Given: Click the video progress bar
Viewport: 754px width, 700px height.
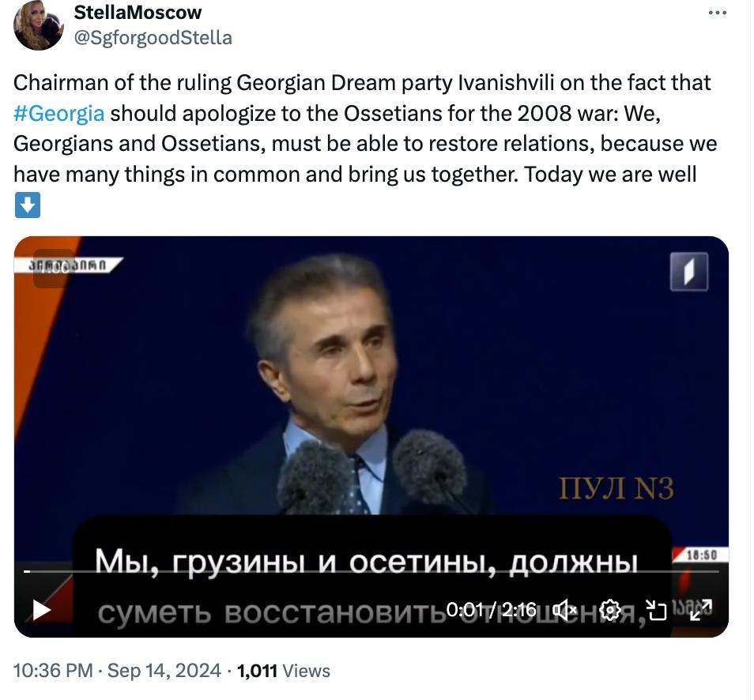Looking at the screenshot, I should (x=371, y=572).
